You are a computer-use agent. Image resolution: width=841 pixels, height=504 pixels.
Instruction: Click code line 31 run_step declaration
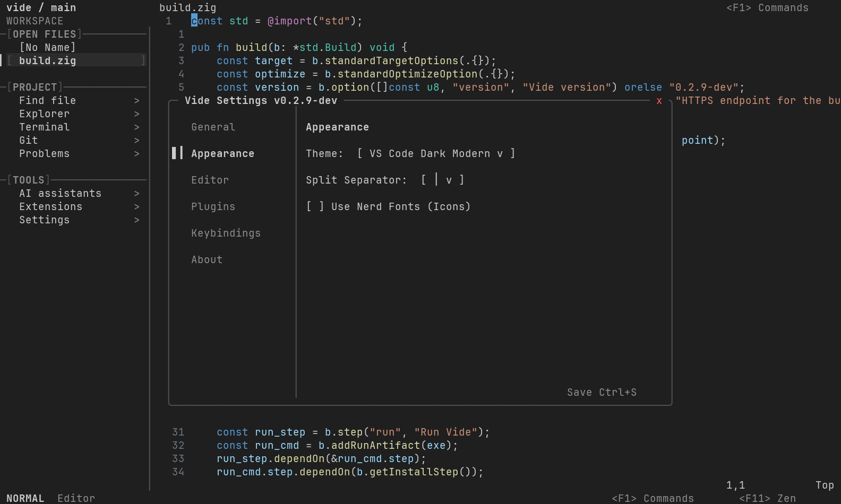353,432
